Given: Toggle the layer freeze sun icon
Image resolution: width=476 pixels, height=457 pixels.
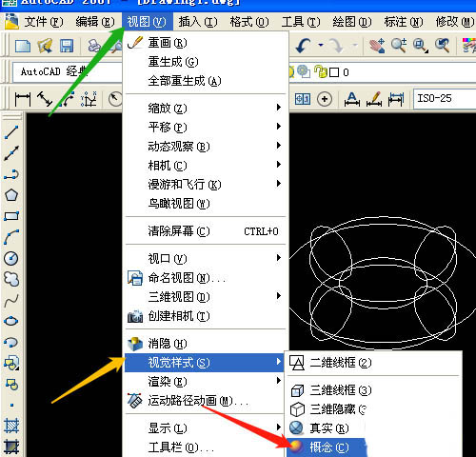Looking at the screenshot, I should point(291,72).
